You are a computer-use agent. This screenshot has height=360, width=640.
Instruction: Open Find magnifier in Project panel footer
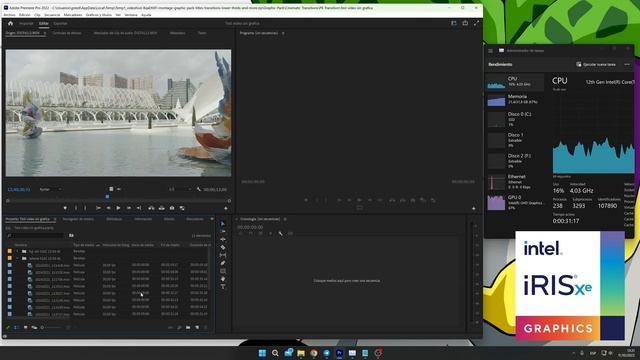(x=179, y=327)
